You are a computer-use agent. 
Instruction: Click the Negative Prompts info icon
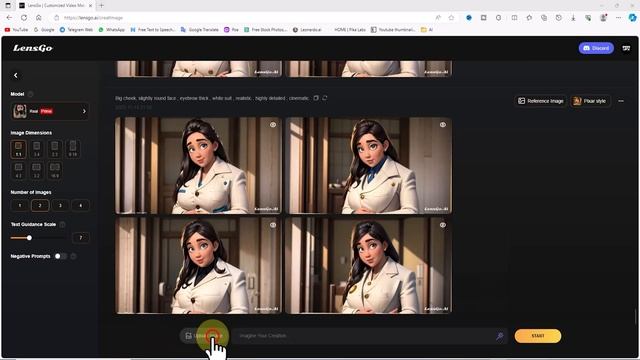[x=73, y=256]
